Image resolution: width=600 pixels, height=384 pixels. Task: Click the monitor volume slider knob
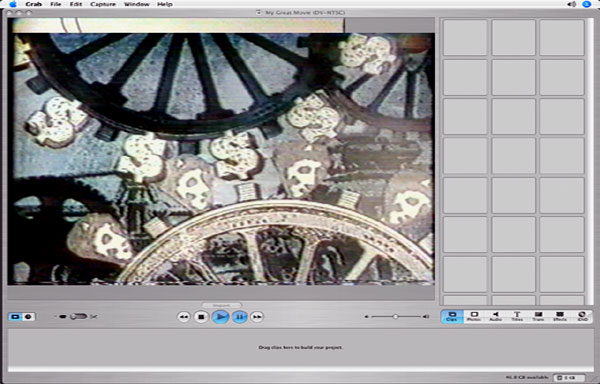coord(396,317)
